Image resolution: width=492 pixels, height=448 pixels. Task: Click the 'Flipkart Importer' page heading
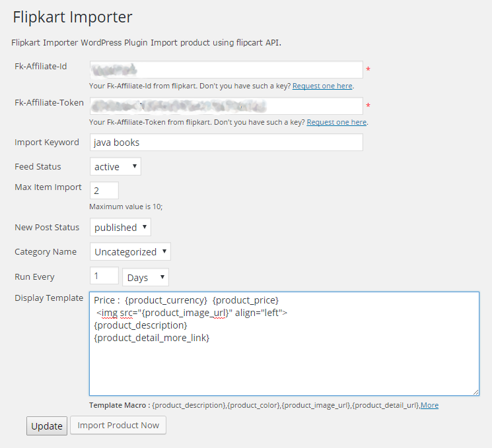point(73,17)
